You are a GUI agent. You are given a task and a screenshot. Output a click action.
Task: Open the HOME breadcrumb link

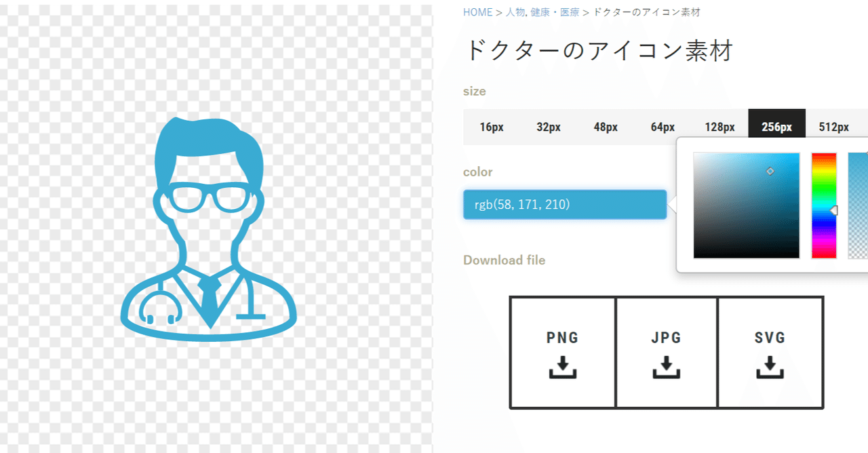pos(478,12)
